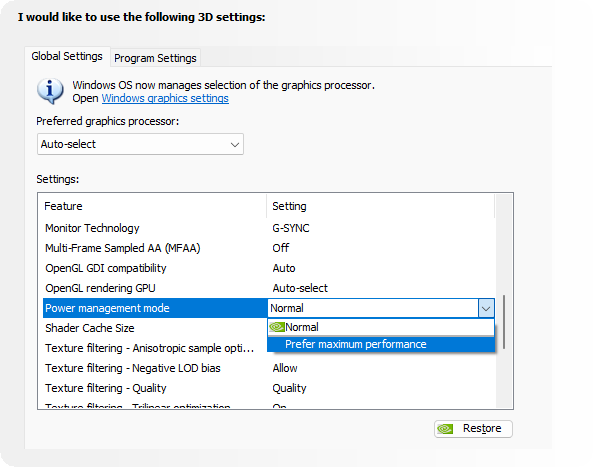The image size is (594, 468).
Task: Select the Texture filtering - Quality row
Action: pos(269,388)
